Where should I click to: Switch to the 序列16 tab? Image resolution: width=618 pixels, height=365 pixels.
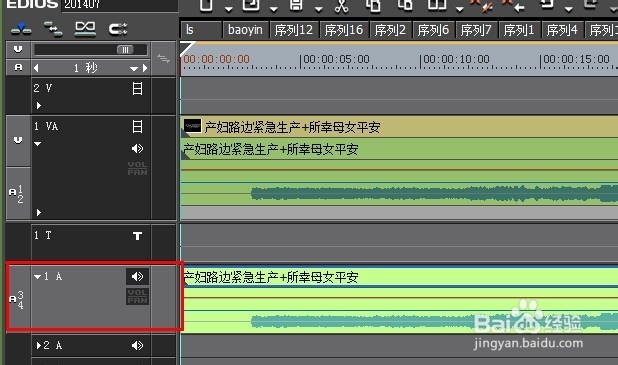coord(344,30)
